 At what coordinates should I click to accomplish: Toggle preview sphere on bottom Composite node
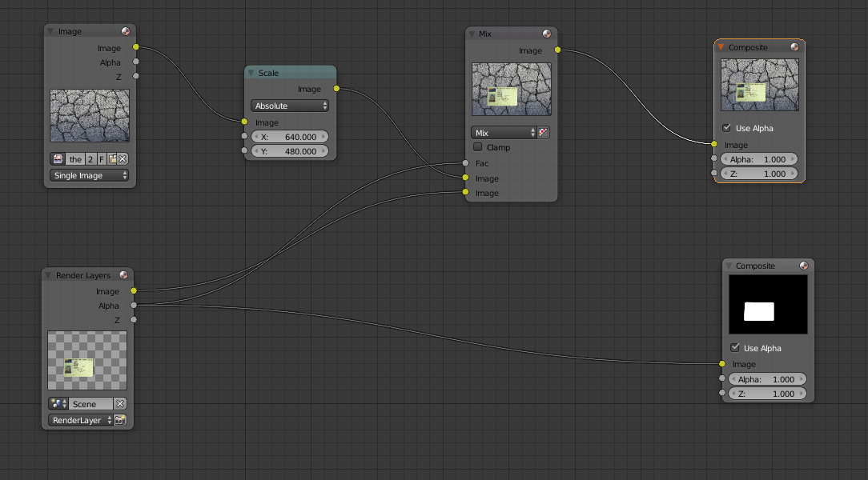click(804, 266)
